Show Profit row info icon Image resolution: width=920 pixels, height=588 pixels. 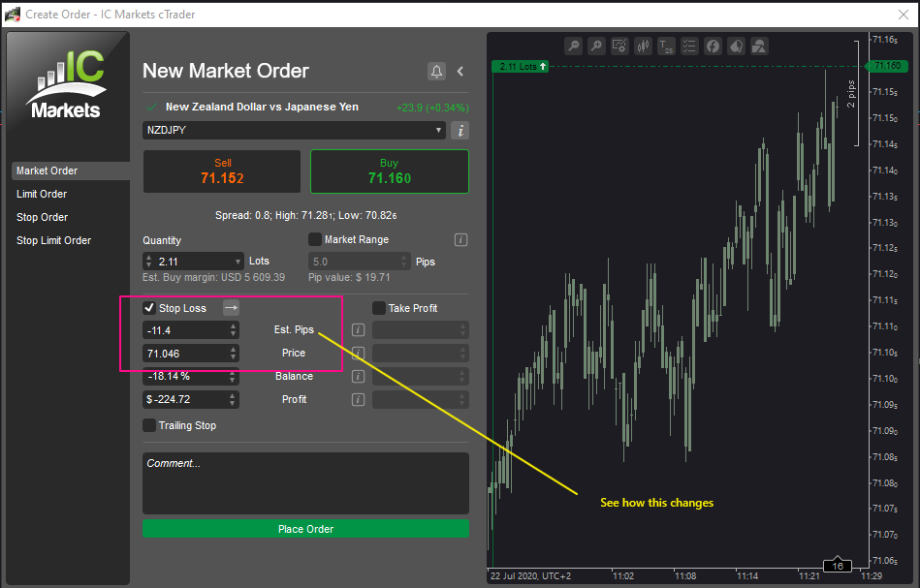(358, 400)
